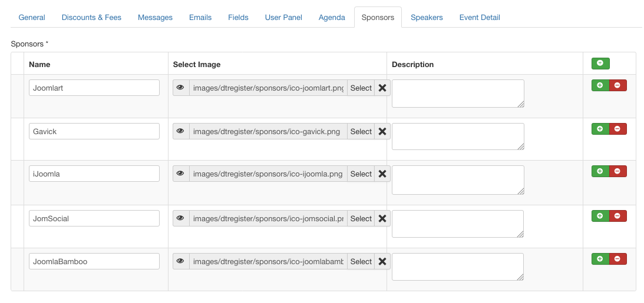This screenshot has width=644, height=303.
Task: Add a row after Gavick with green plus
Action: tap(600, 128)
